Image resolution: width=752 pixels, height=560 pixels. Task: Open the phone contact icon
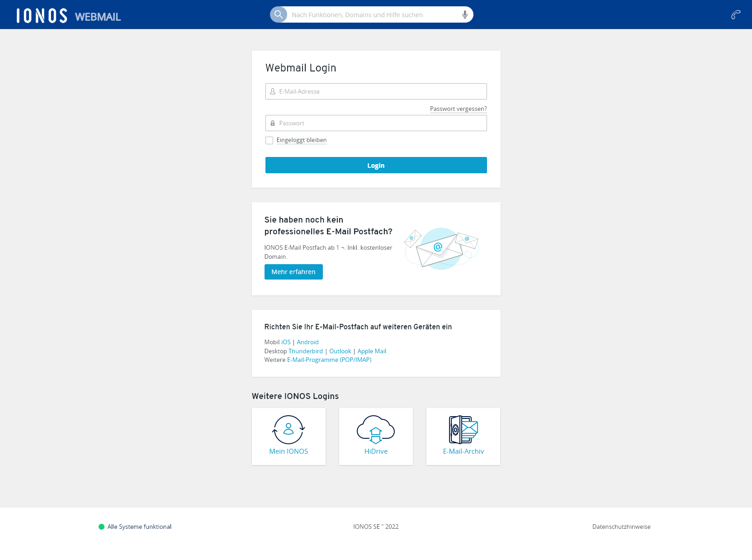coord(736,15)
